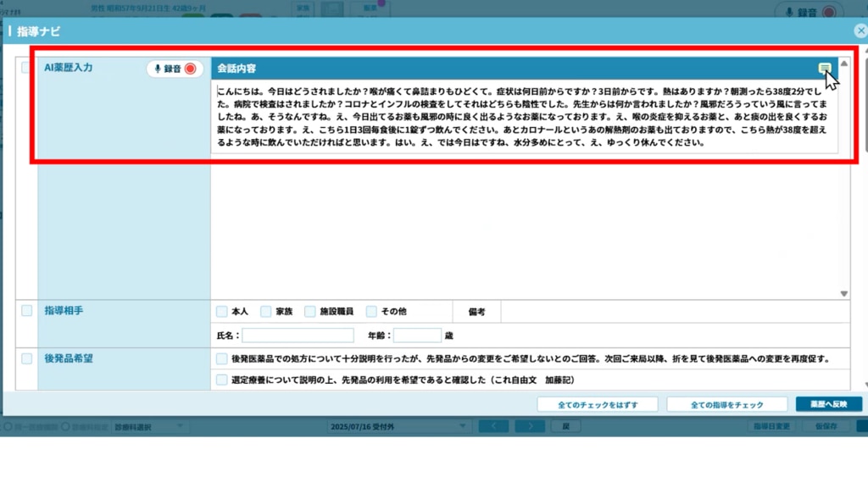Click the green note icon in 会話内容 header
This screenshot has width=868, height=488.
pos(824,68)
